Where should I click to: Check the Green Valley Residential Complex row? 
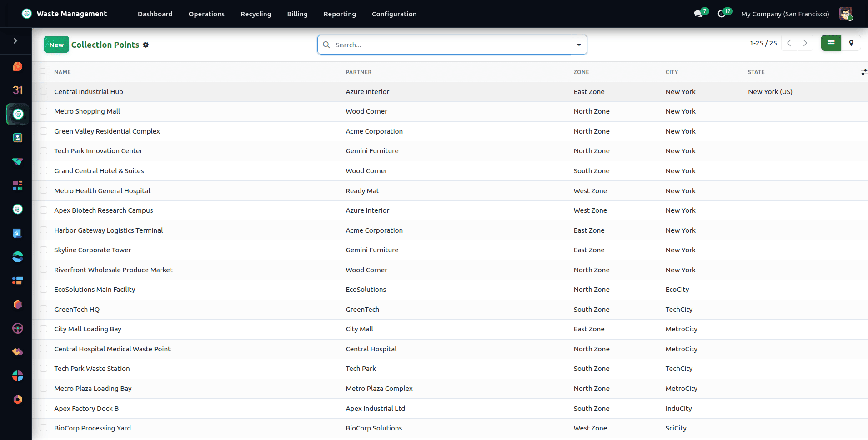pyautogui.click(x=44, y=131)
